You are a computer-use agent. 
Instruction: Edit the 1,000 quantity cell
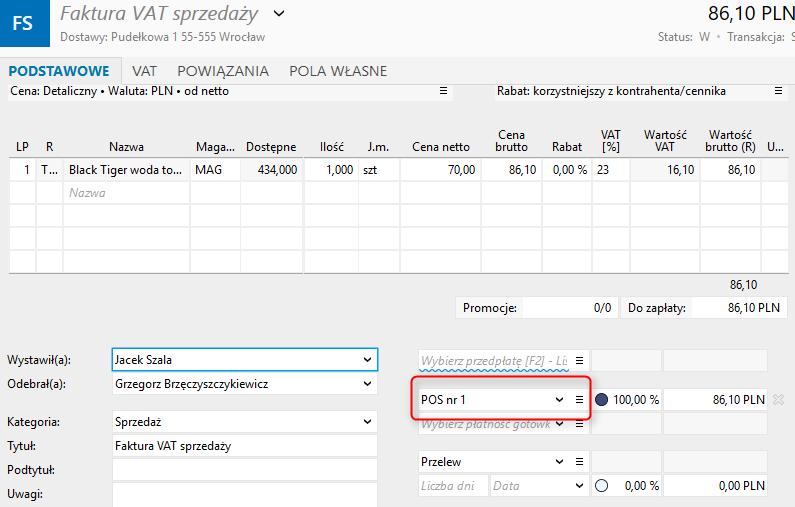tap(331, 170)
